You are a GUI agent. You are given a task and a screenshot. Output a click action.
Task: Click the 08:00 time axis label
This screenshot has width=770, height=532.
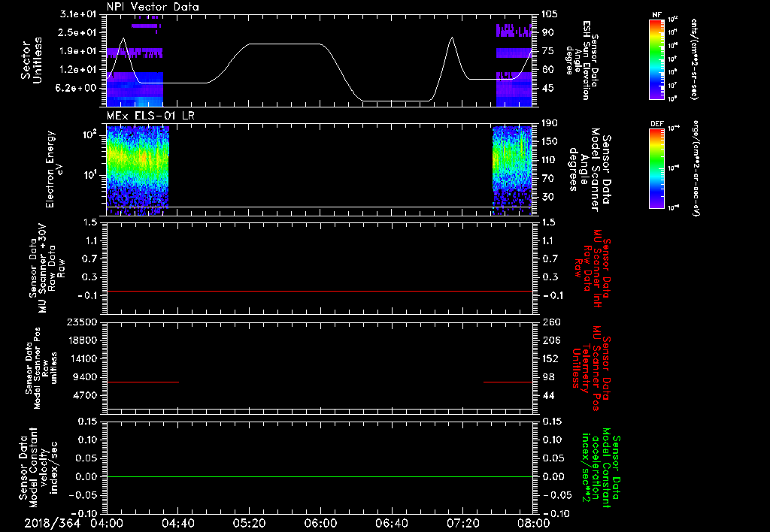(x=535, y=523)
